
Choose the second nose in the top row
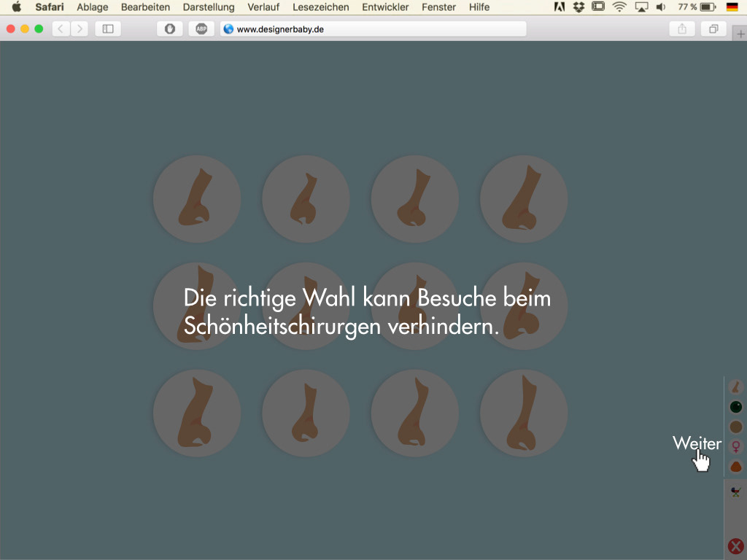(306, 199)
